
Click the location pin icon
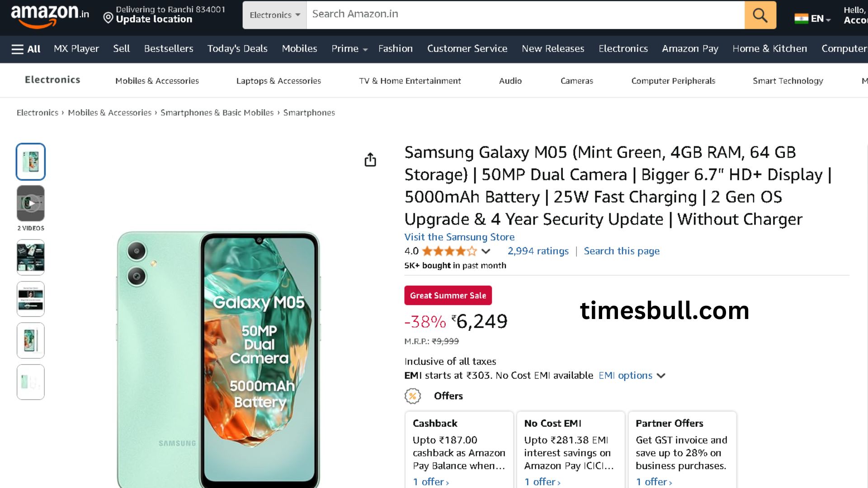[108, 18]
